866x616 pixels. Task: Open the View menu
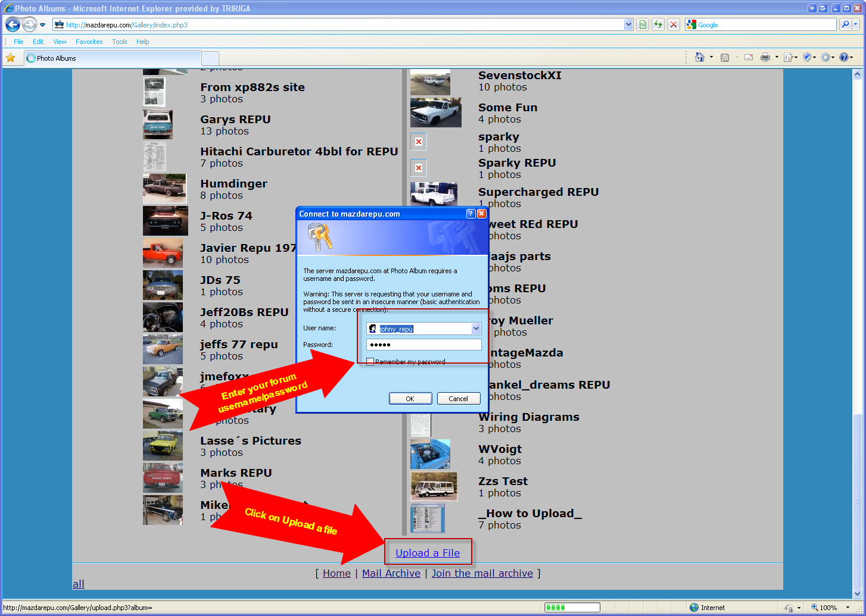pos(60,42)
